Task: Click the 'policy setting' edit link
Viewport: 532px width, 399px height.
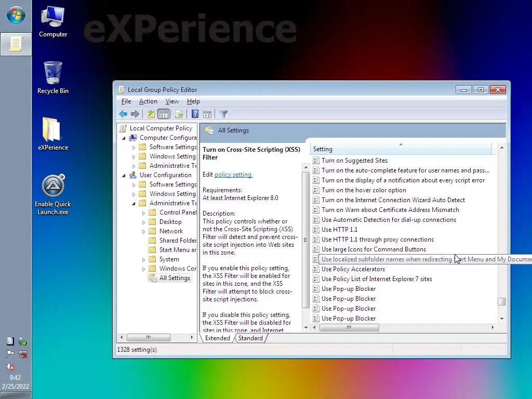Action: [233, 175]
